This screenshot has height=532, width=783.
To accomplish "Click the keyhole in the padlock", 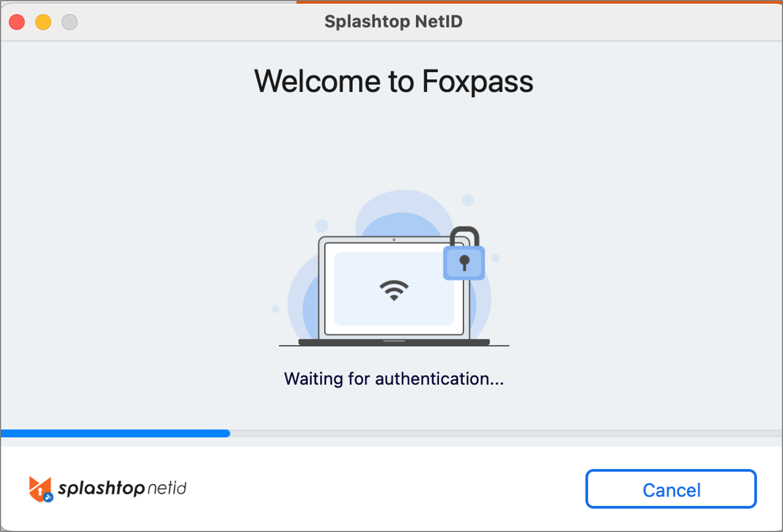I will (x=464, y=263).
